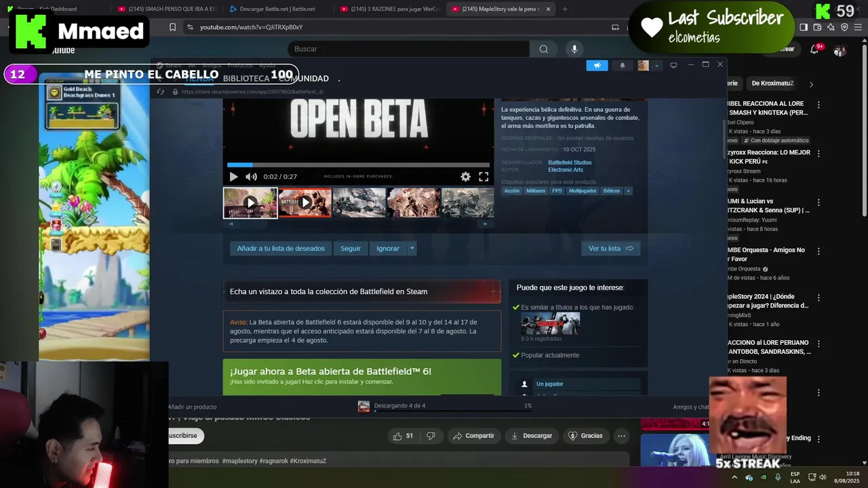This screenshot has width=868, height=488.
Task: Select the Multijugador tag
Action: coord(583,191)
